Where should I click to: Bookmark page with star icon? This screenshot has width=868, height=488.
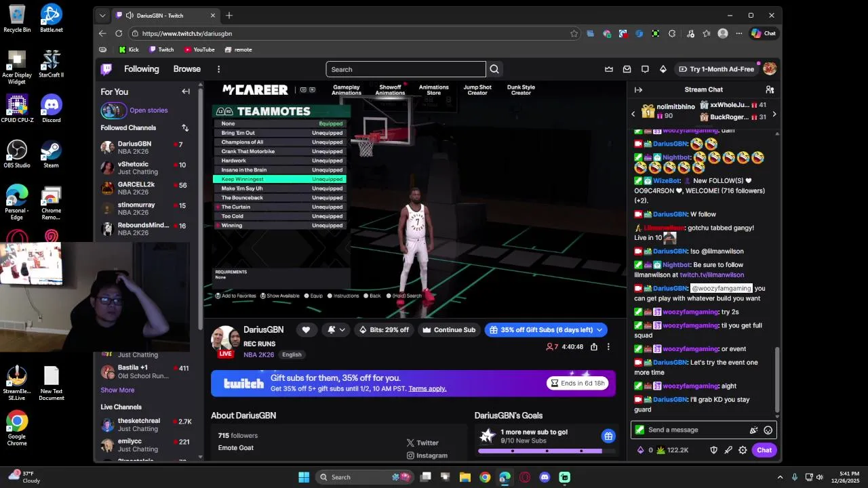[574, 33]
